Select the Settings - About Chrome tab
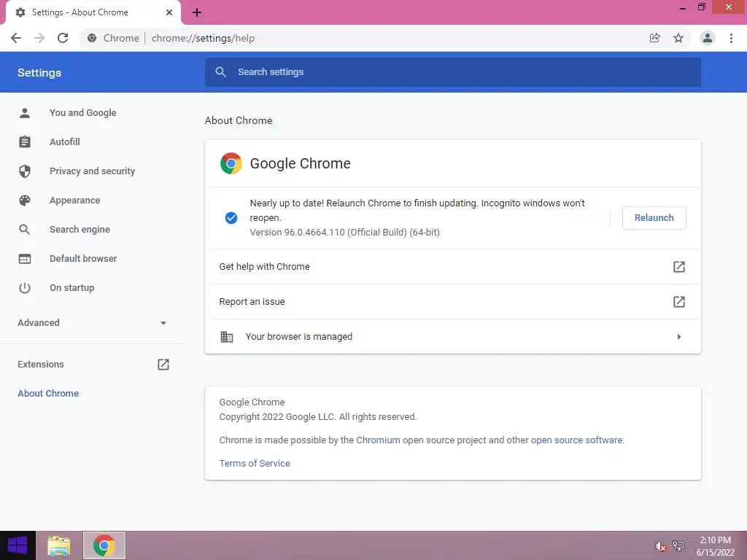The width and height of the screenshot is (747, 560). [x=93, y=12]
